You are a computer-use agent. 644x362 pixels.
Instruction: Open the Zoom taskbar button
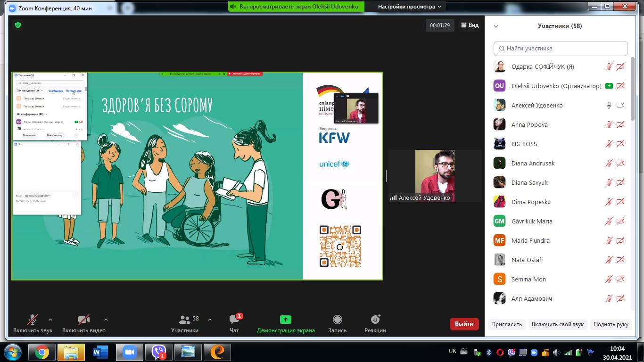pyautogui.click(x=130, y=352)
